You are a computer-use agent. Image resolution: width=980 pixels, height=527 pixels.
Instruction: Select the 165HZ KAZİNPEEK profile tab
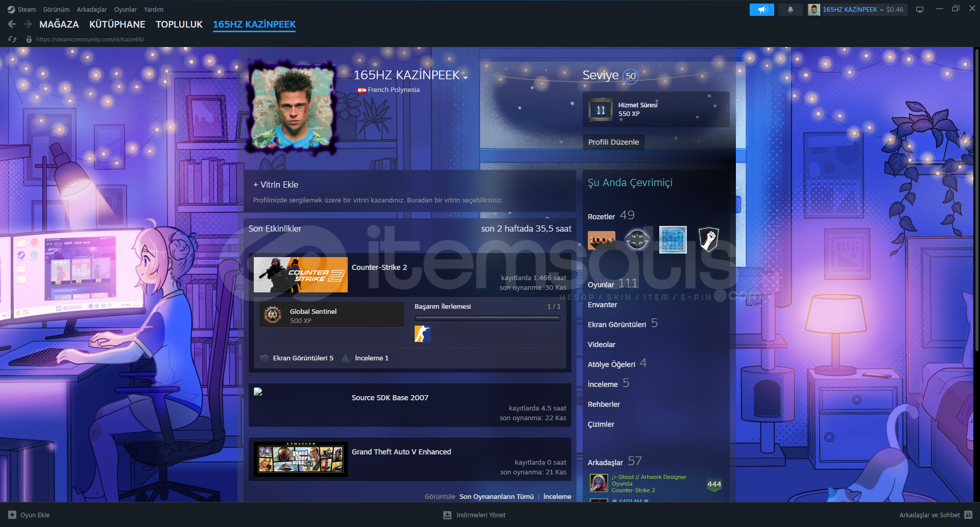(x=254, y=24)
